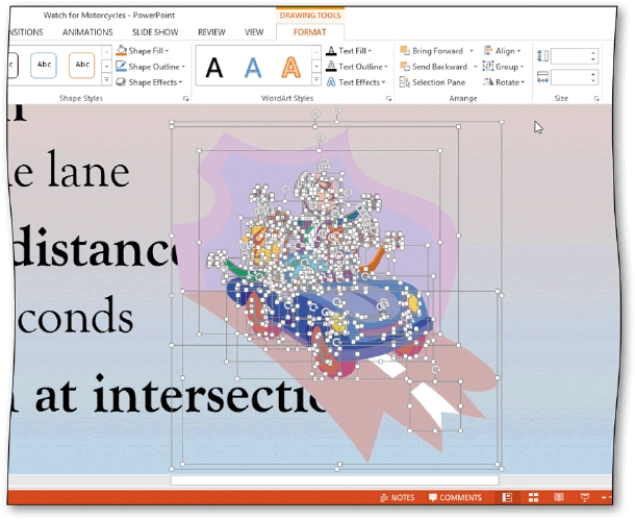
Task: Click the Text Fill letter icon
Action: tap(331, 51)
